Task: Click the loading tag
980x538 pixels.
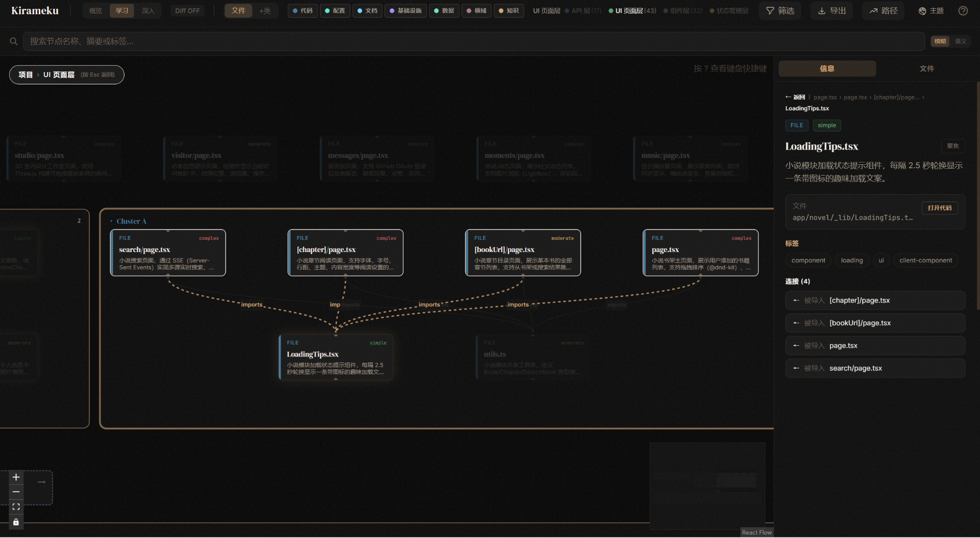Action: pos(852,260)
